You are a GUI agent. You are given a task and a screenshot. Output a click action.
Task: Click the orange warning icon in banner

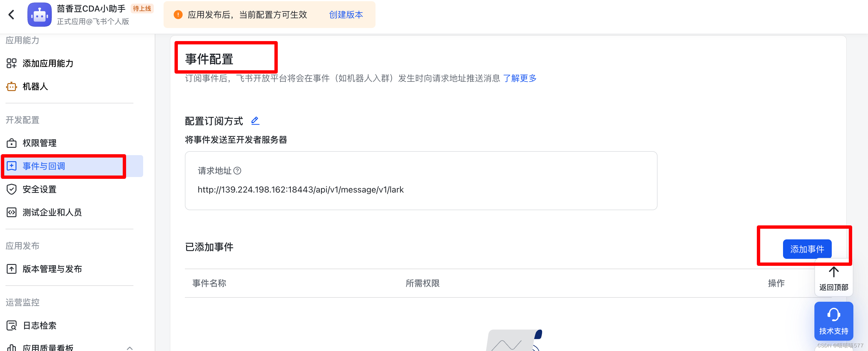pyautogui.click(x=178, y=15)
